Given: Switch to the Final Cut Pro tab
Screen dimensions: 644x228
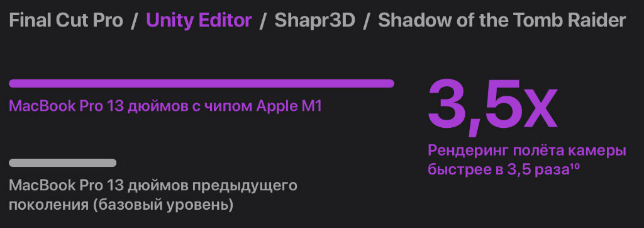Looking at the screenshot, I should 66,20.
